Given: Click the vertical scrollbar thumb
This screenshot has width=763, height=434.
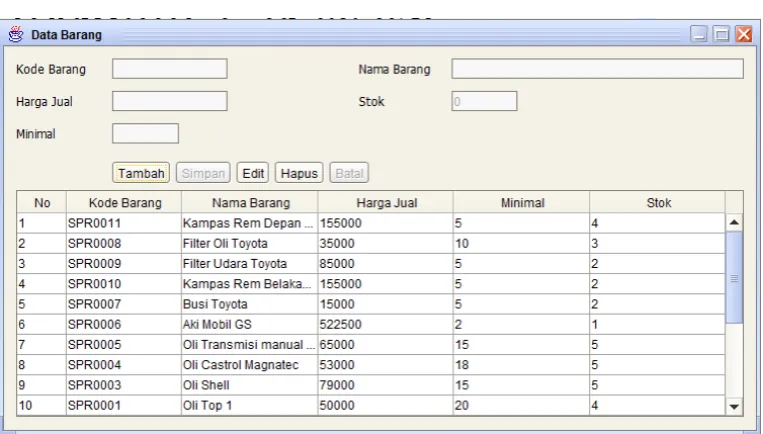Looking at the screenshot, I should (734, 278).
